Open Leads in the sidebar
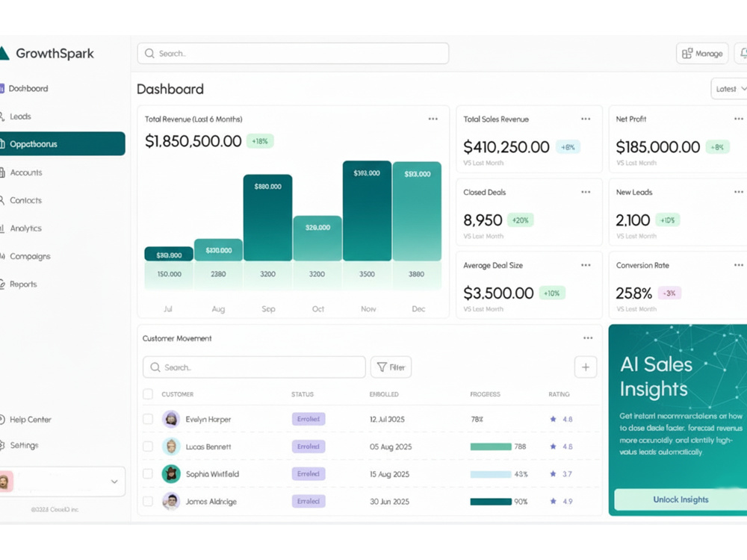The height and width of the screenshot is (560, 747). point(16,116)
